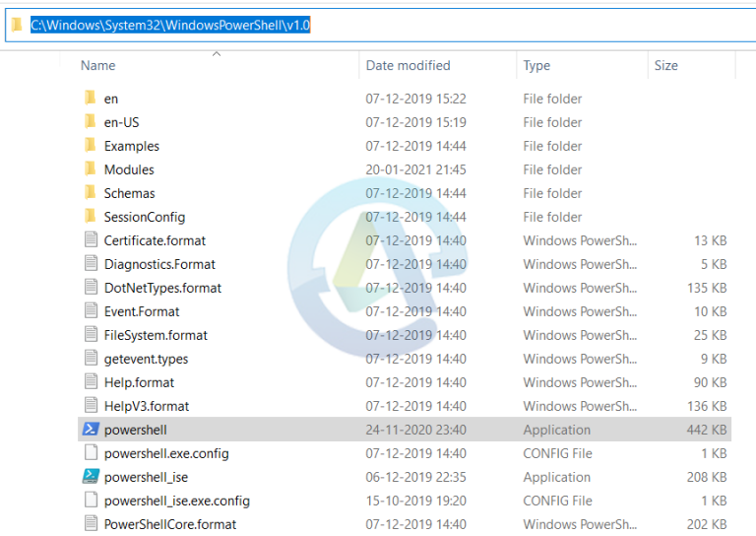Select file name 'powershell_ise.exe.config'
Image resolution: width=756 pixels, height=536 pixels.
coord(177,501)
